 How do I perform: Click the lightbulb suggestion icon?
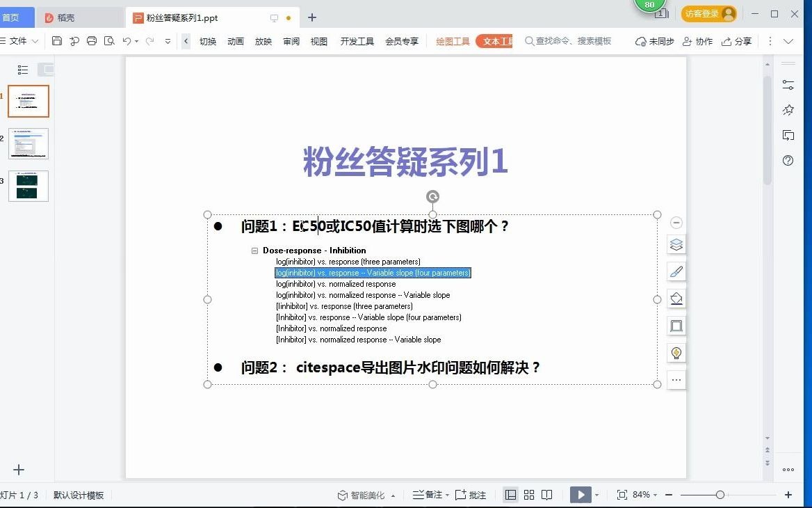(x=676, y=353)
